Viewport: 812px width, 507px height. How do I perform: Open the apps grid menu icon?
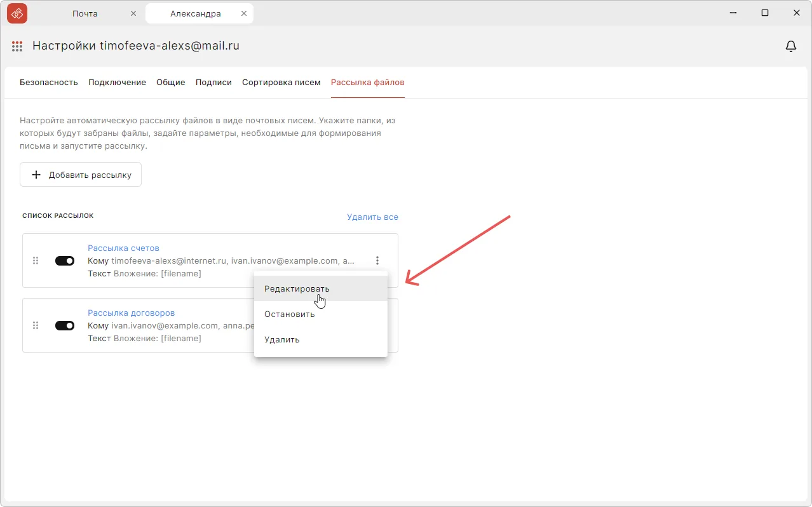pos(17,46)
